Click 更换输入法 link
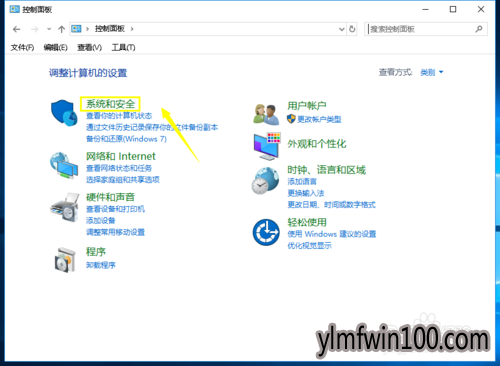The height and width of the screenshot is (366, 500). click(x=306, y=193)
